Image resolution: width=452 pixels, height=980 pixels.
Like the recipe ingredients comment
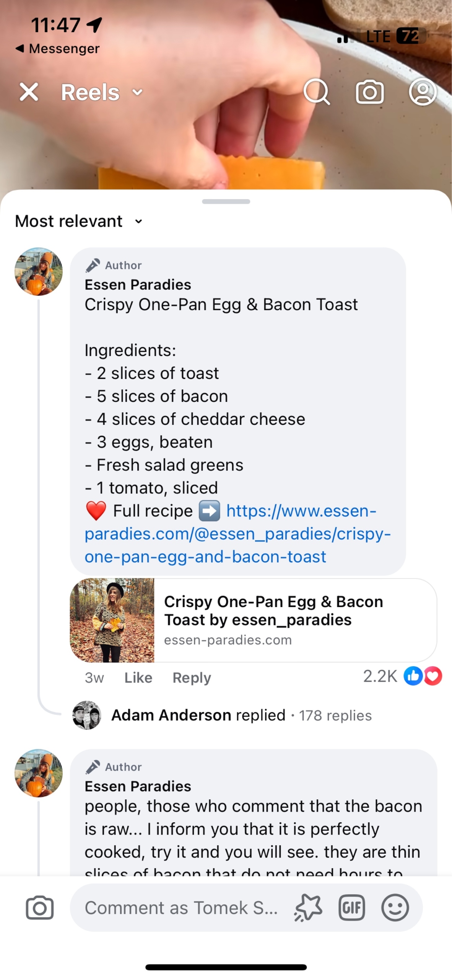(x=138, y=678)
